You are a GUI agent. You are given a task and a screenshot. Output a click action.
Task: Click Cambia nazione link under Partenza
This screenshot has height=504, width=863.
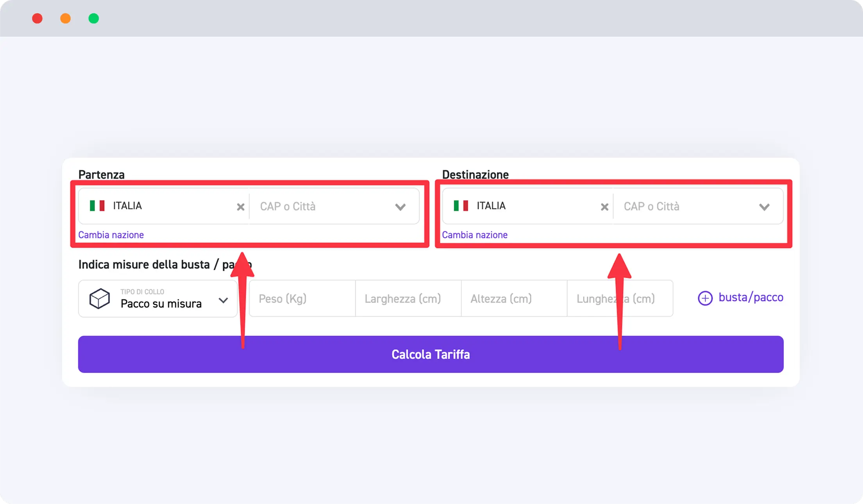point(111,235)
